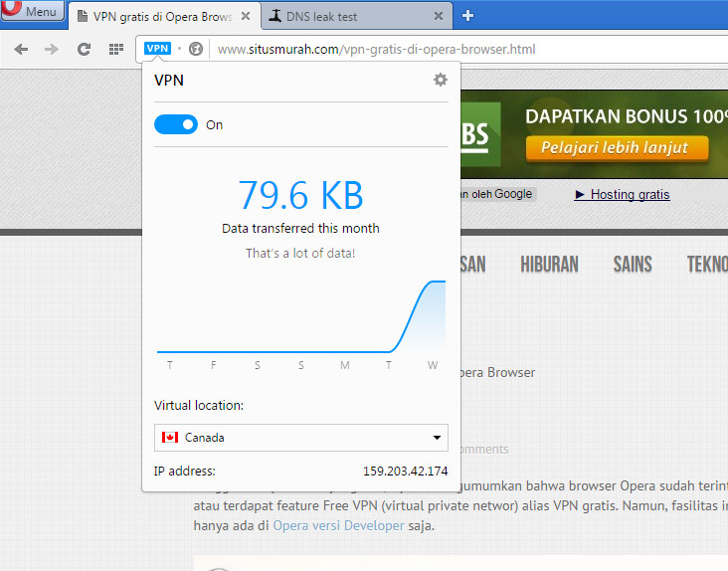Open the HIBURAN menu item
The width and height of the screenshot is (728, 571).
click(549, 265)
